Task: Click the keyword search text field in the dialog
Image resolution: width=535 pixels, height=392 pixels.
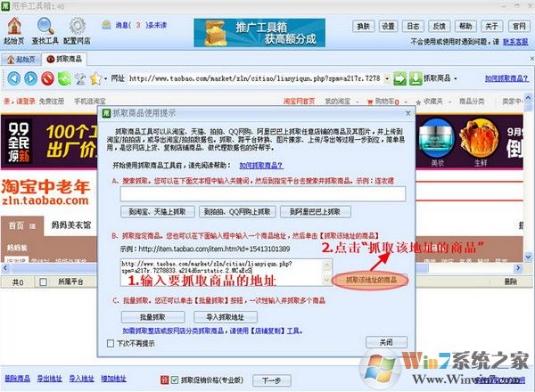Action: pyautogui.click(x=263, y=194)
